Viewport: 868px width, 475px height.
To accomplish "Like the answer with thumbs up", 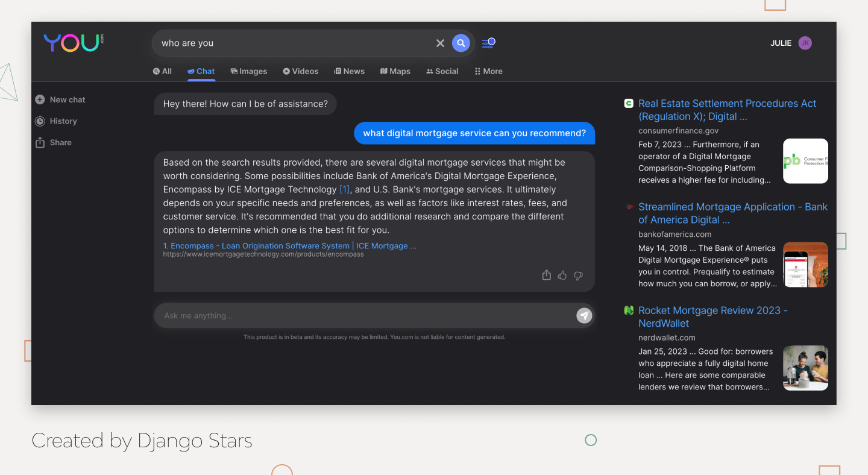I will (x=562, y=275).
